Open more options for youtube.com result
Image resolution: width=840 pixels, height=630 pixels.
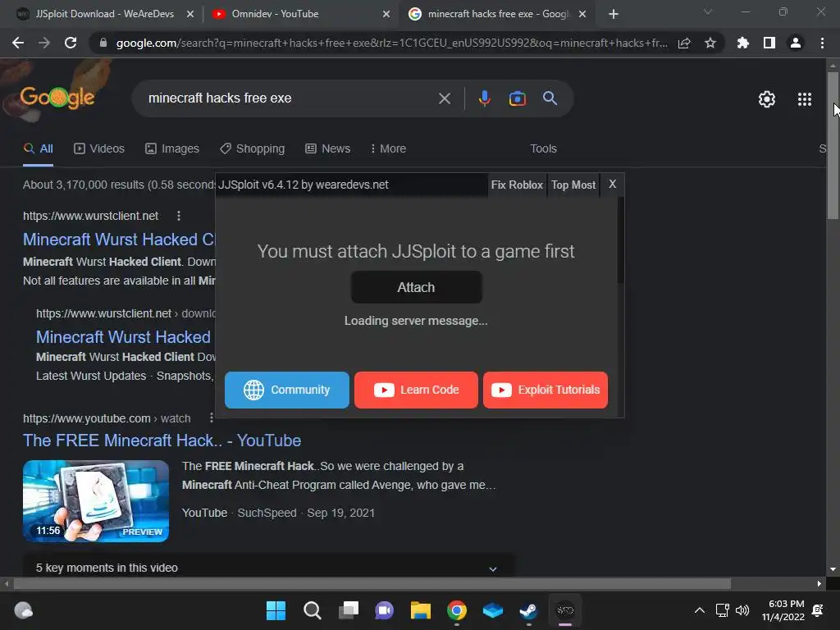click(x=211, y=418)
